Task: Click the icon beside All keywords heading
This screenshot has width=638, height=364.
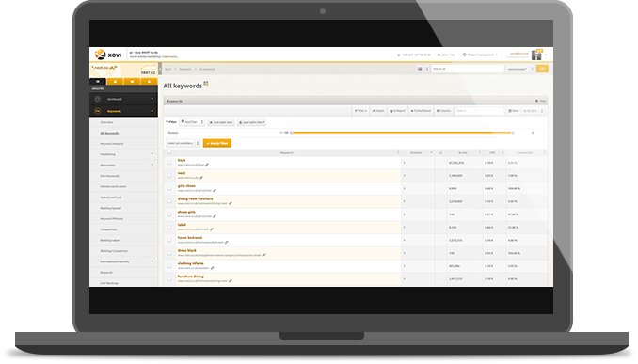Action: point(206,84)
